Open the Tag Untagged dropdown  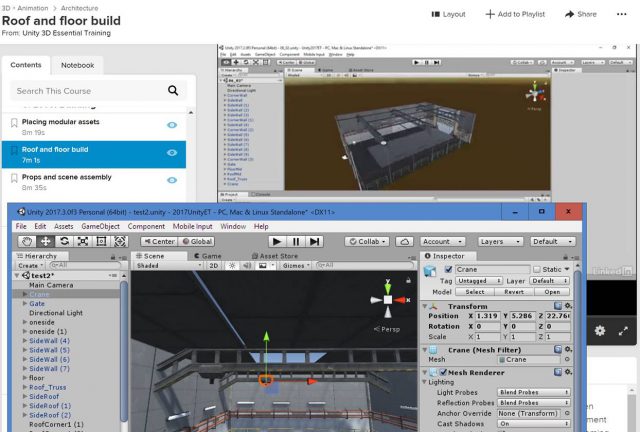tap(479, 281)
